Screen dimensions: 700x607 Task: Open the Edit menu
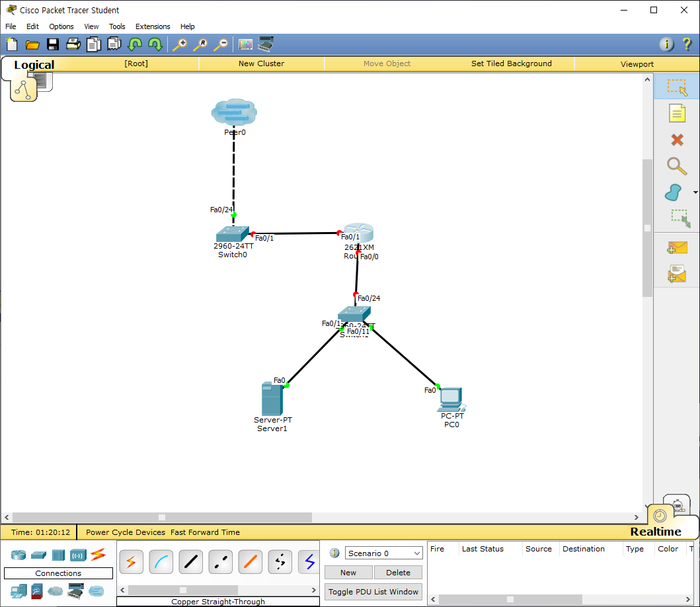(32, 26)
